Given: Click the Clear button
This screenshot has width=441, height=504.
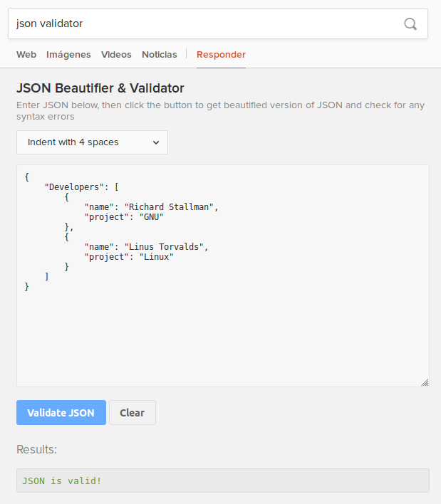Looking at the screenshot, I should click(133, 412).
